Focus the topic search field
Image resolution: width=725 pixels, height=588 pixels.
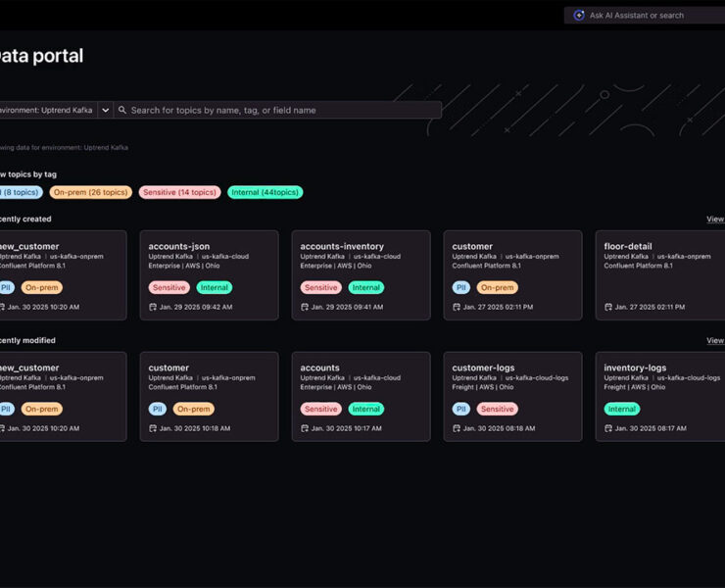tap(277, 110)
